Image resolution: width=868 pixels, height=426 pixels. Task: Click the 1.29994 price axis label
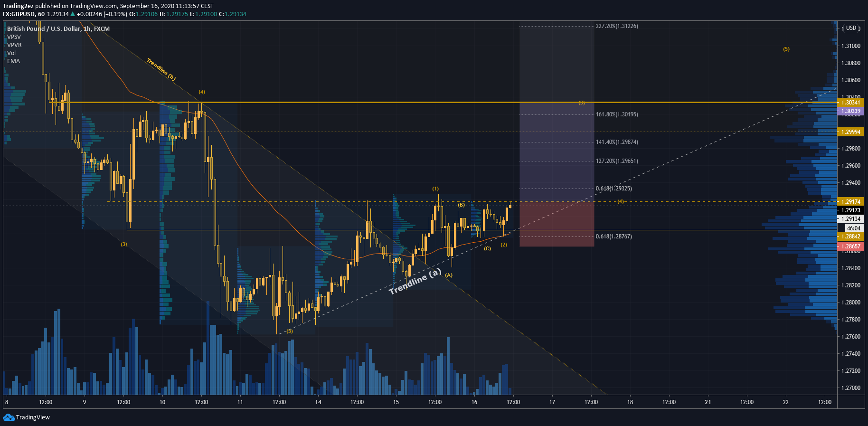850,132
